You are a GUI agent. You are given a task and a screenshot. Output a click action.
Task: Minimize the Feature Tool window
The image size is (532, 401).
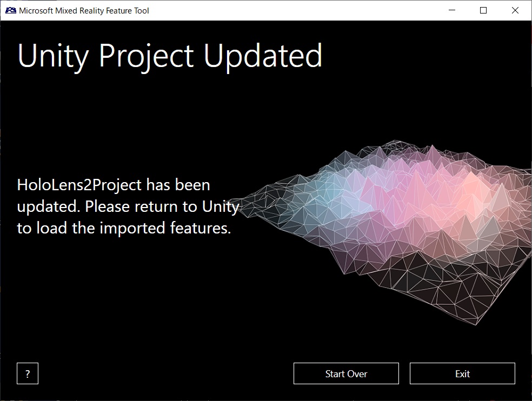pyautogui.click(x=452, y=10)
